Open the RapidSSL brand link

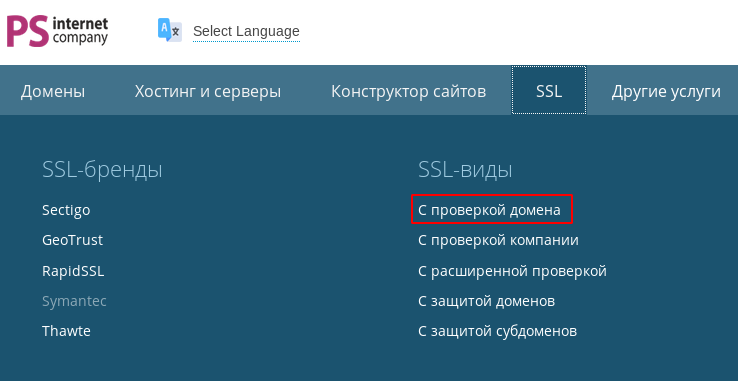pos(73,271)
